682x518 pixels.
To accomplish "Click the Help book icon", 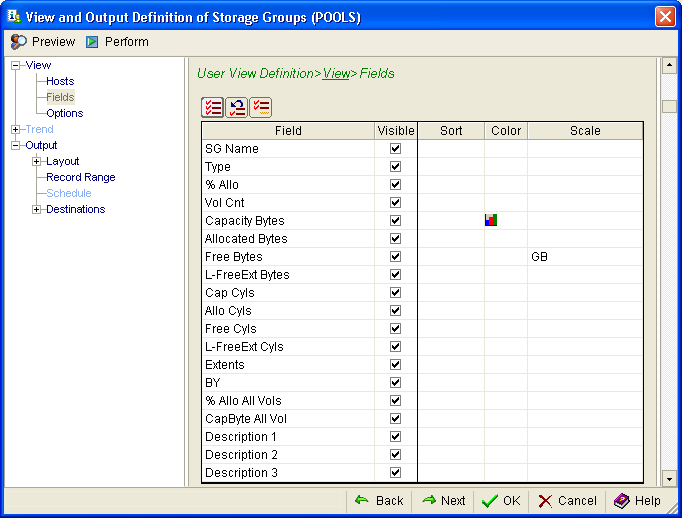I will 622,501.
